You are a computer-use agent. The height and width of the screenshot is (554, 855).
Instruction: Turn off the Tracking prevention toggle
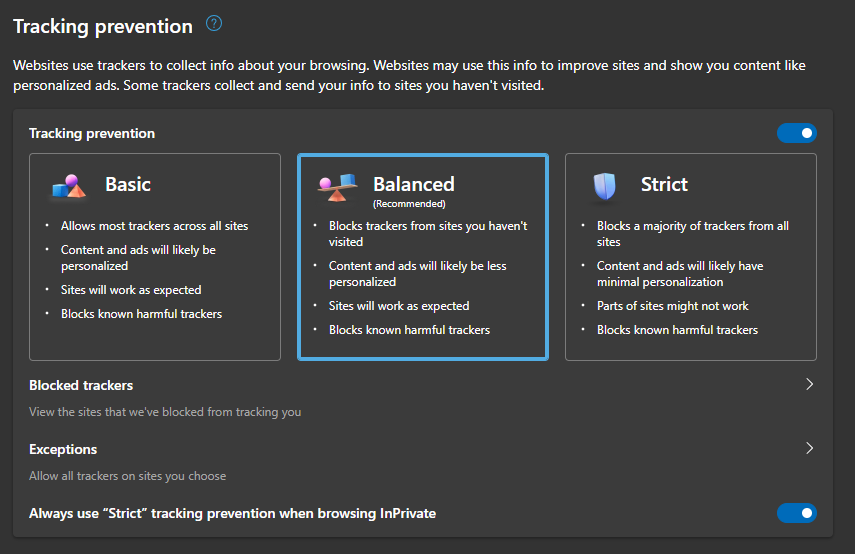[x=797, y=133]
